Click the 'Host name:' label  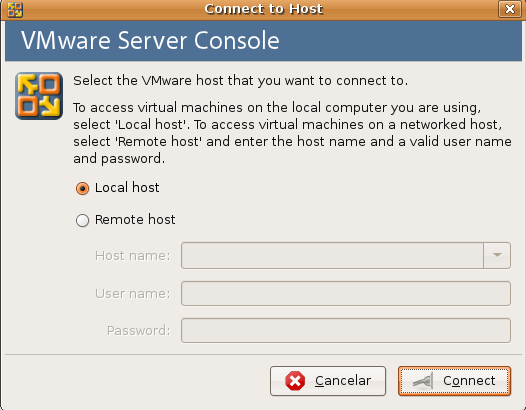tap(133, 256)
